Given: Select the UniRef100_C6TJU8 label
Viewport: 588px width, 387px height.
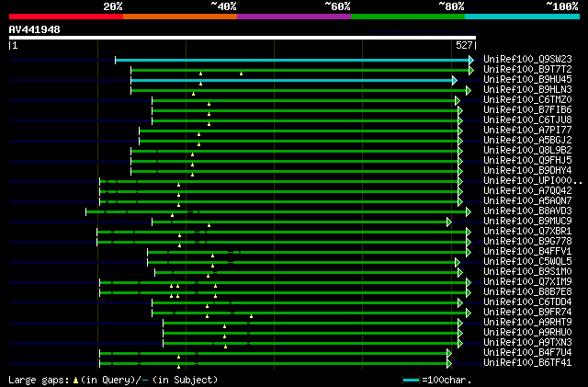Looking at the screenshot, I should (x=527, y=120).
